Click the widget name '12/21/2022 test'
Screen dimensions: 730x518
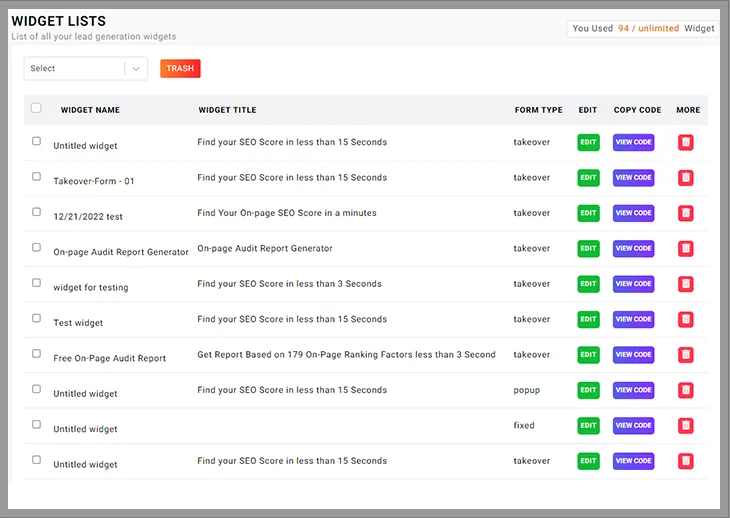pyautogui.click(x=88, y=216)
